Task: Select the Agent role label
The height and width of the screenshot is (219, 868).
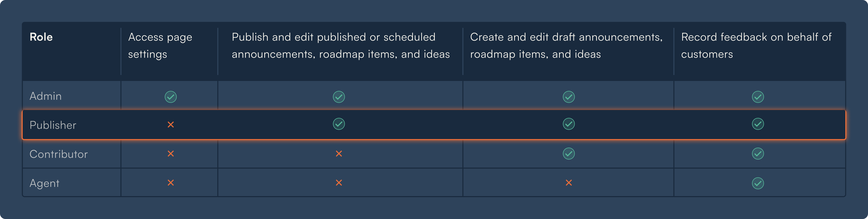Action: pos(45,183)
